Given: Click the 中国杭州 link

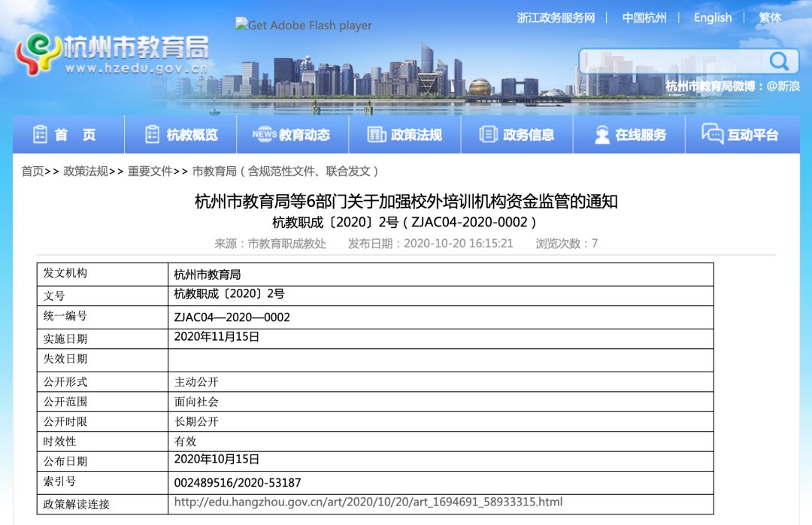Looking at the screenshot, I should 644,17.
